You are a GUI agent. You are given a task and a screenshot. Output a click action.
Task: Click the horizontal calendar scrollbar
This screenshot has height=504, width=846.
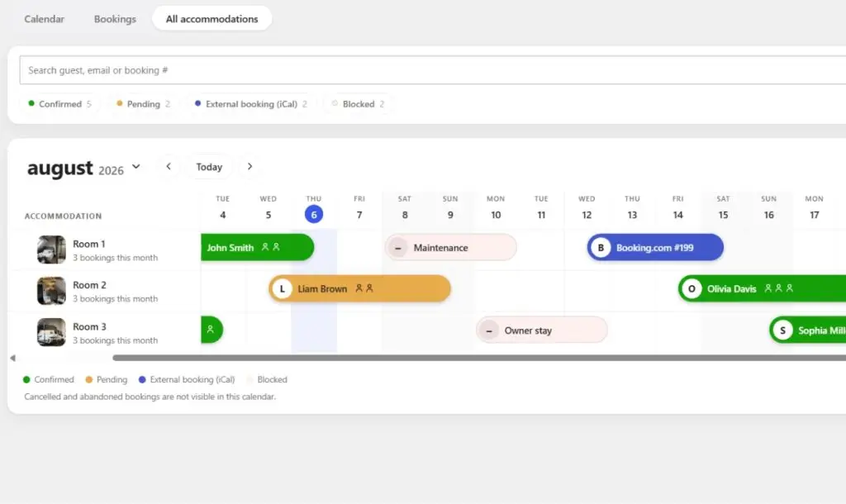click(479, 358)
